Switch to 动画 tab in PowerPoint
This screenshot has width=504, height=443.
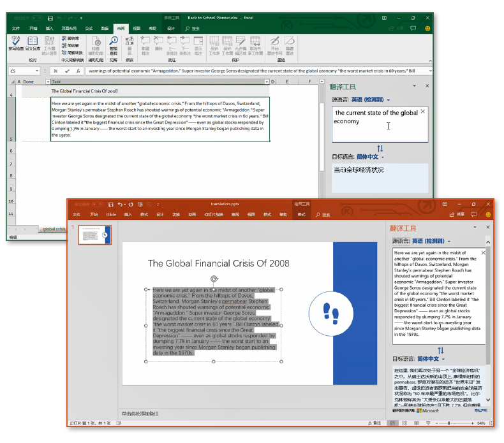pos(192,215)
